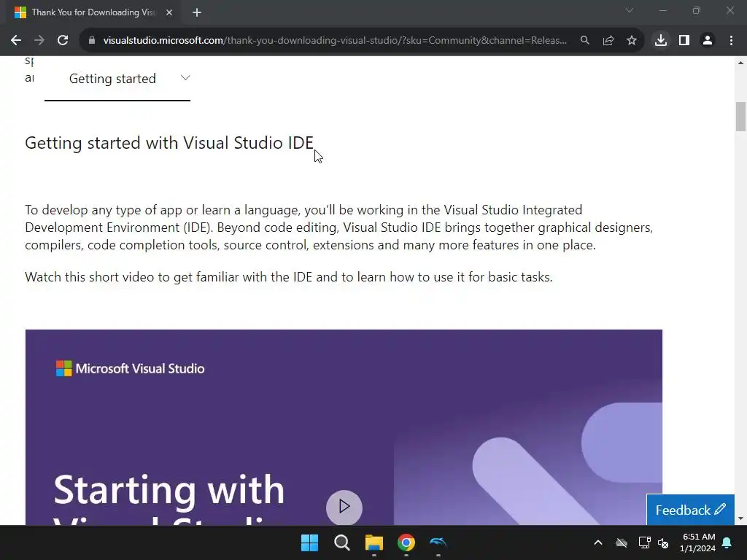Image resolution: width=747 pixels, height=560 pixels.
Task: Toggle Chrome side panel
Action: click(x=684, y=41)
